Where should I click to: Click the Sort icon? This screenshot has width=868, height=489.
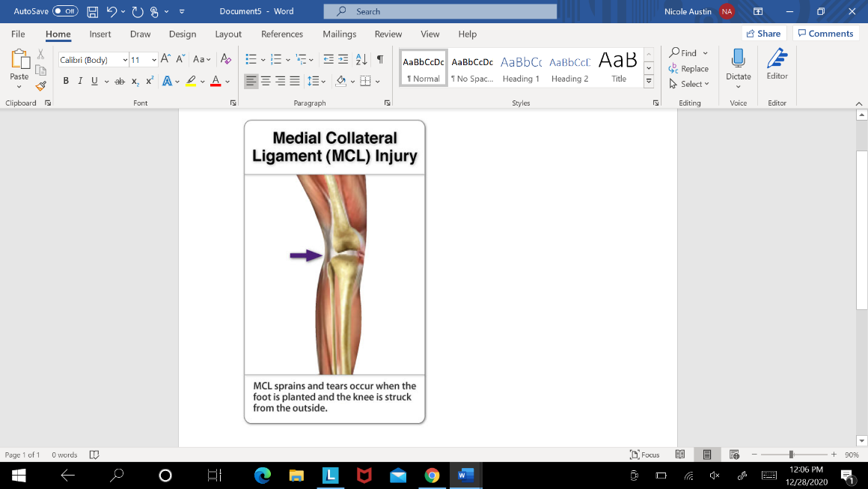[x=361, y=59]
